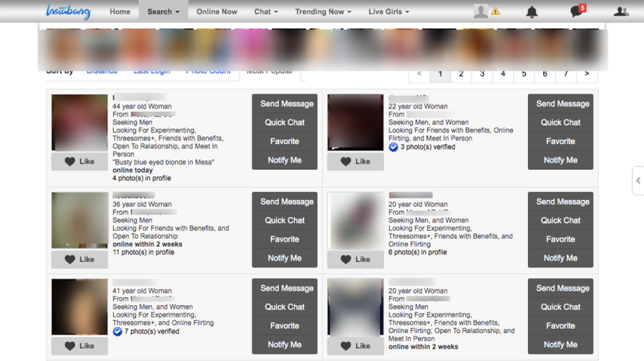The image size is (644, 361).
Task: Click Notify Me for 22 year old woman
Action: click(x=560, y=160)
